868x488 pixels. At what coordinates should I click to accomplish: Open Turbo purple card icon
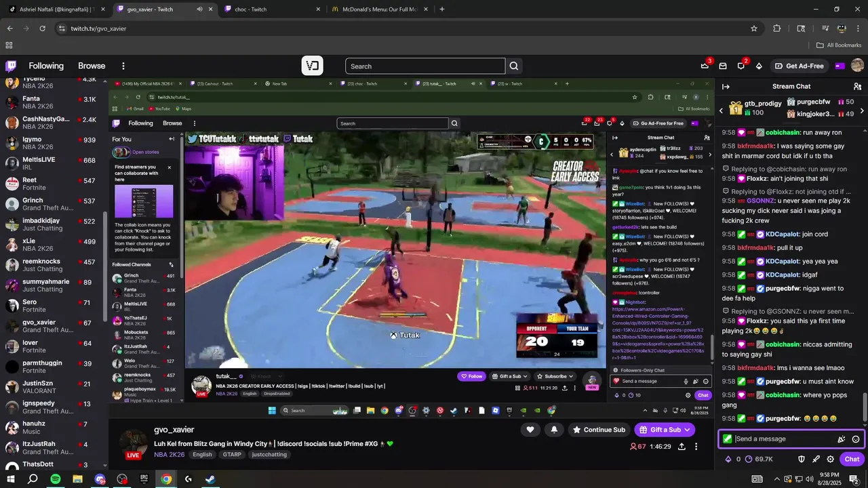[840, 66]
